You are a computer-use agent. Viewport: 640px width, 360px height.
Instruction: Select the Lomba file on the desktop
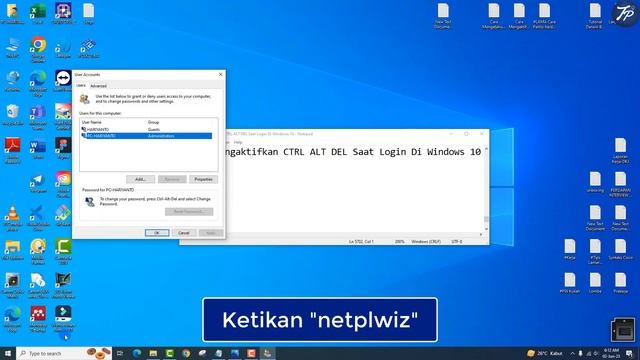[595, 281]
